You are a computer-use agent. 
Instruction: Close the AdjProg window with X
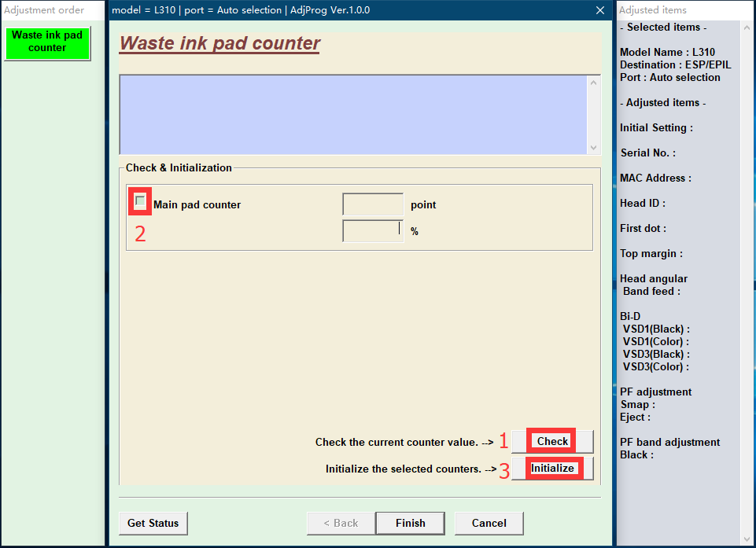coord(600,10)
